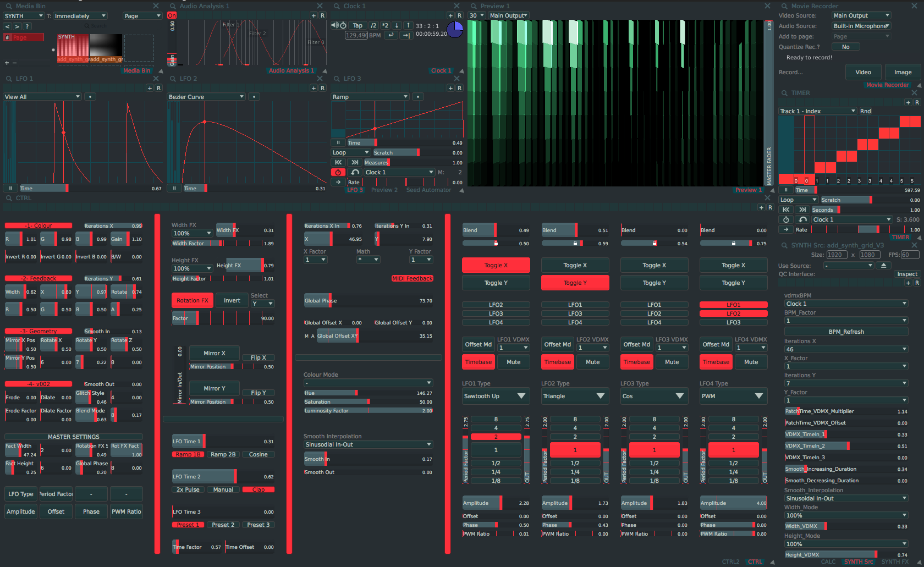
Task: Switch to the Preview 2 tab
Action: coord(384,190)
